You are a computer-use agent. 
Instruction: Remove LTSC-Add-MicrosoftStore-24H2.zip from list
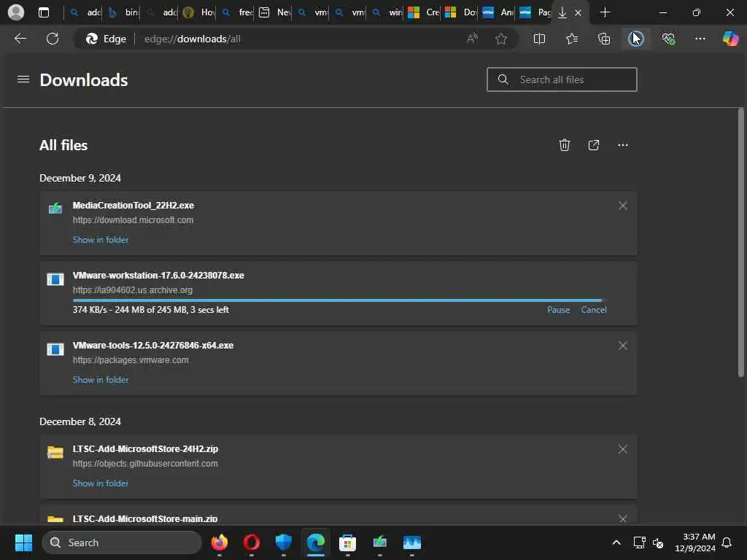(622, 449)
